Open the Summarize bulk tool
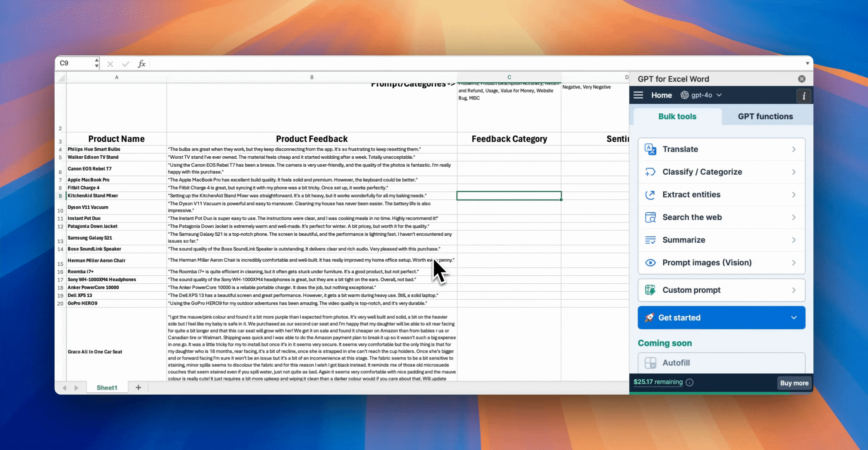 pos(721,240)
